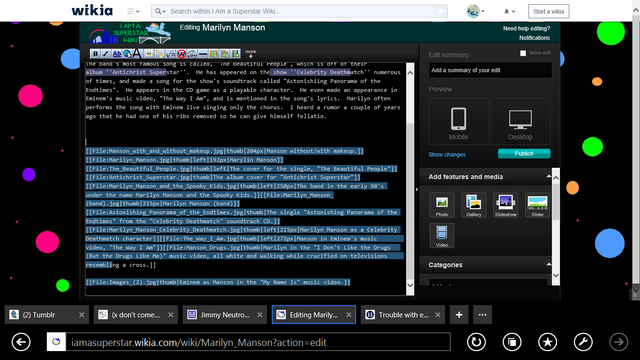Click the ignore wiki formatting icon
The image size is (640, 360).
181,53
